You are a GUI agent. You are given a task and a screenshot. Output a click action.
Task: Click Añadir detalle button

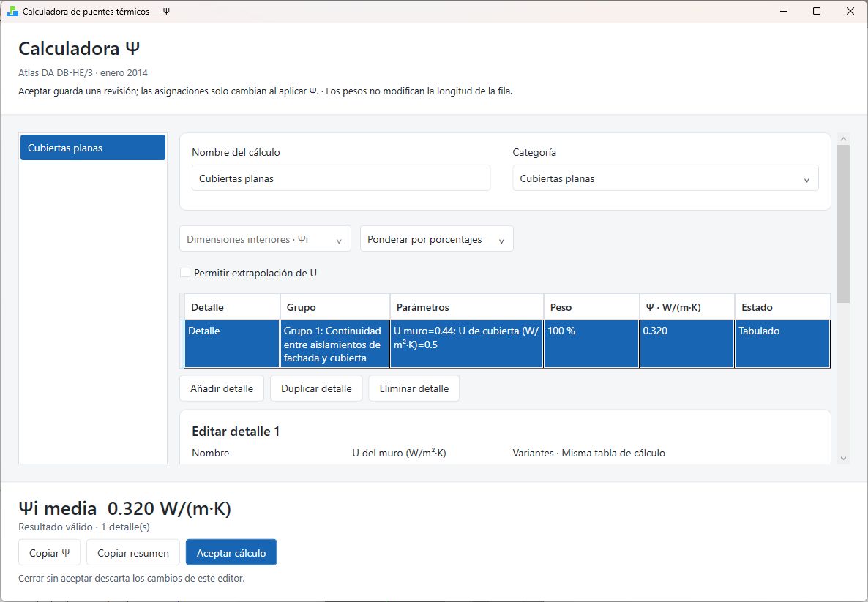pyautogui.click(x=222, y=388)
